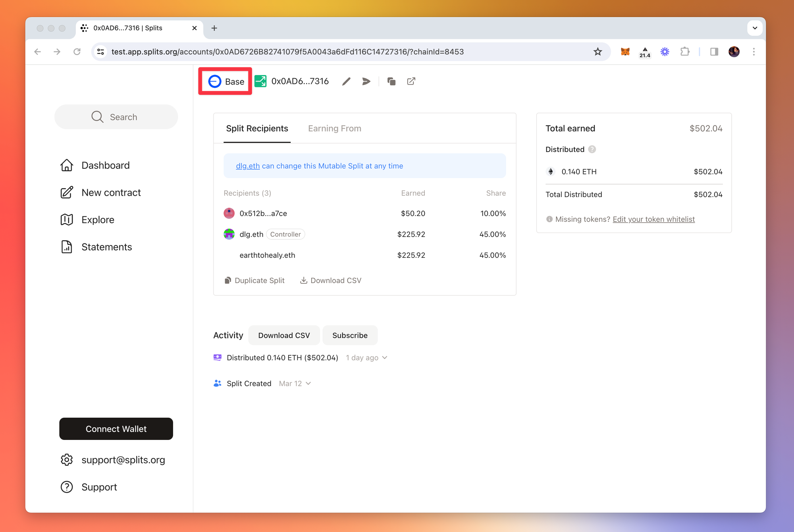Click the Distributed help question mark icon
Image resolution: width=794 pixels, height=532 pixels.
point(592,149)
